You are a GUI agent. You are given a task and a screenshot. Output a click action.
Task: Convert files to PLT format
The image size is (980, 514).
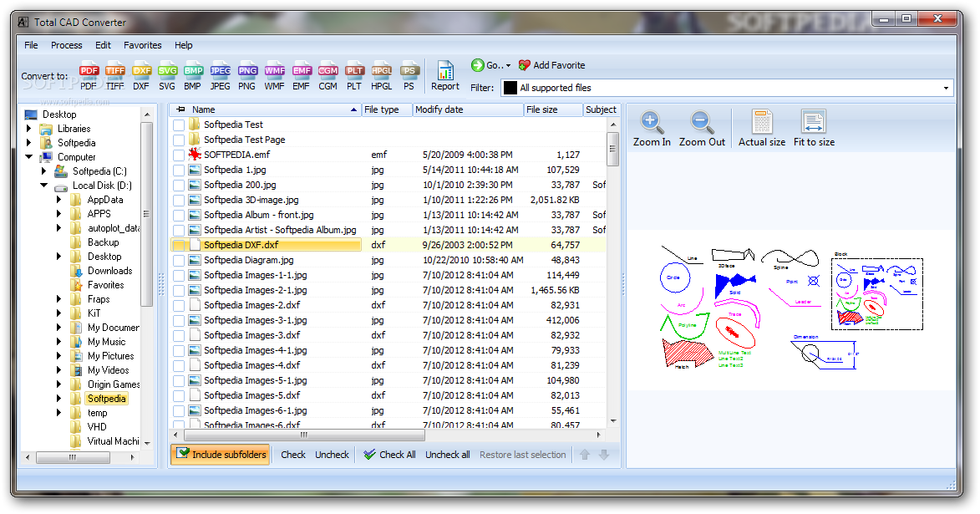click(354, 78)
